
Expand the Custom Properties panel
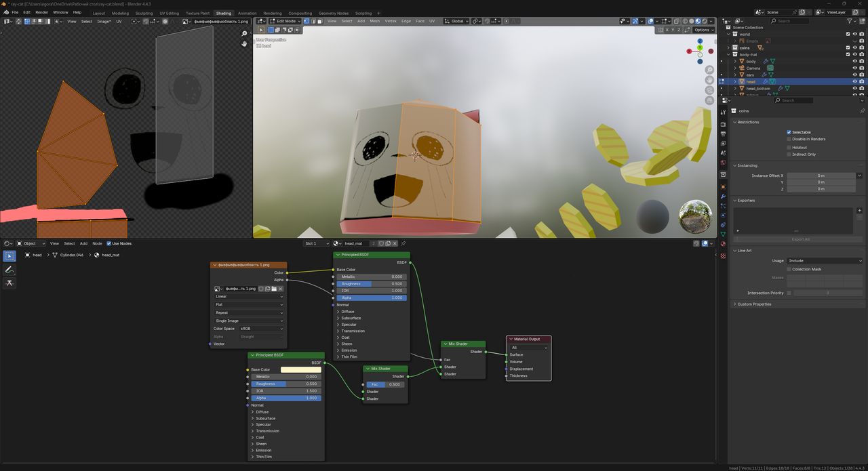tap(754, 304)
